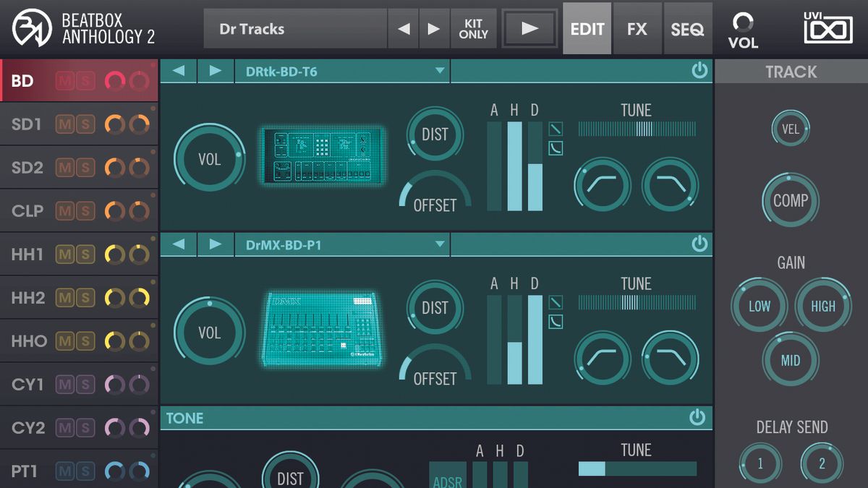Click the UVI logo
The width and height of the screenshot is (868, 488).
829,28
